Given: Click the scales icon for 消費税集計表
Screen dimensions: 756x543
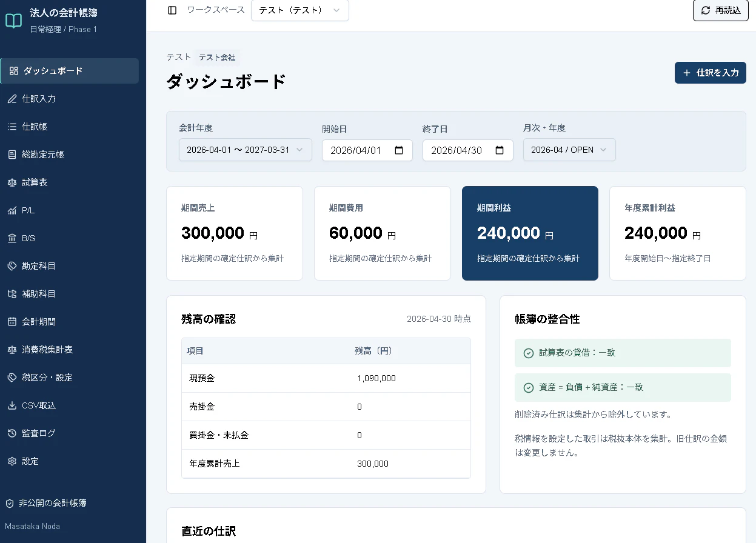Looking at the screenshot, I should [12, 350].
